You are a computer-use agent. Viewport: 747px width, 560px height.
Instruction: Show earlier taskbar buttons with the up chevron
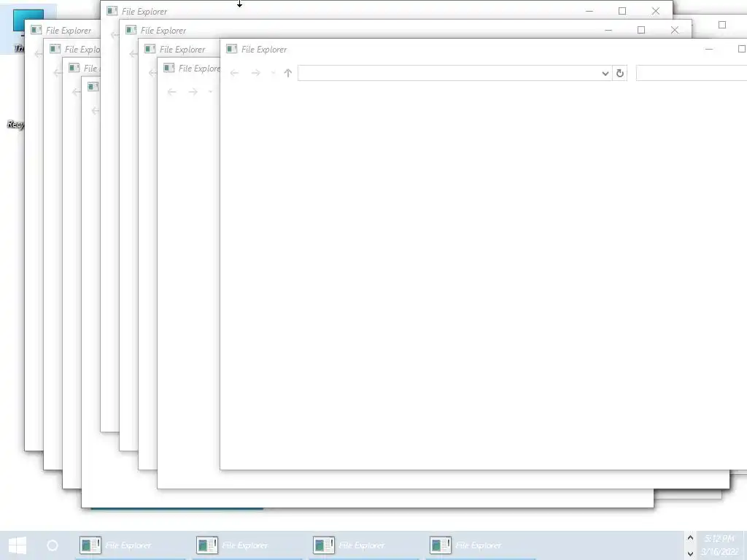click(x=690, y=537)
